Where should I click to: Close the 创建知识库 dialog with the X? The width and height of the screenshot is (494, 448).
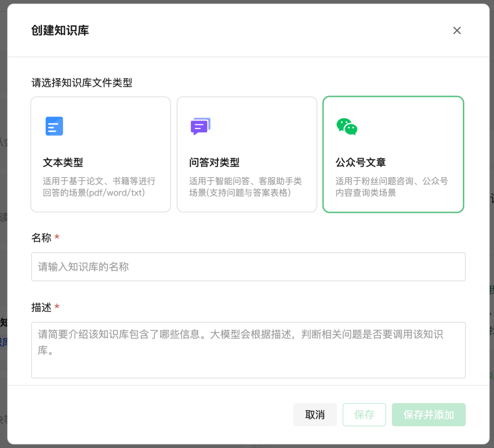pyautogui.click(x=456, y=31)
